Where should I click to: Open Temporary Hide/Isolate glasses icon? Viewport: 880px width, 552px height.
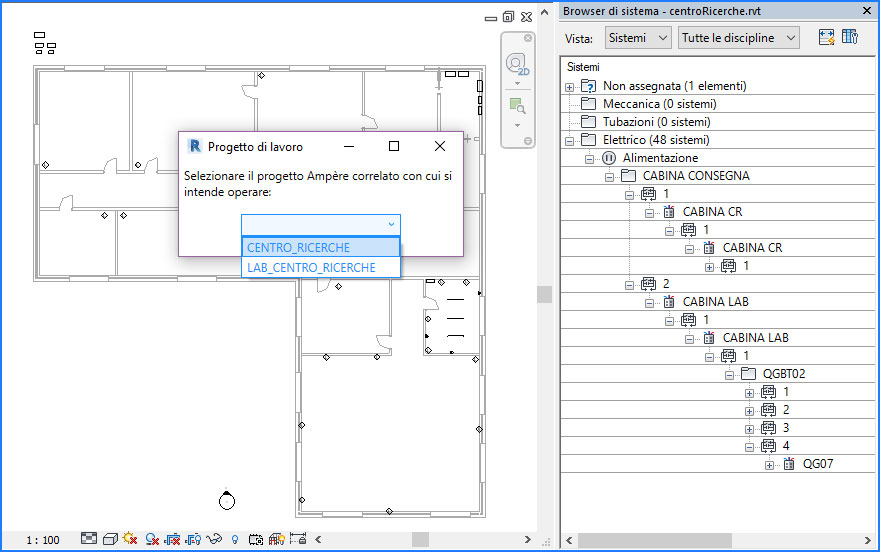click(x=214, y=539)
